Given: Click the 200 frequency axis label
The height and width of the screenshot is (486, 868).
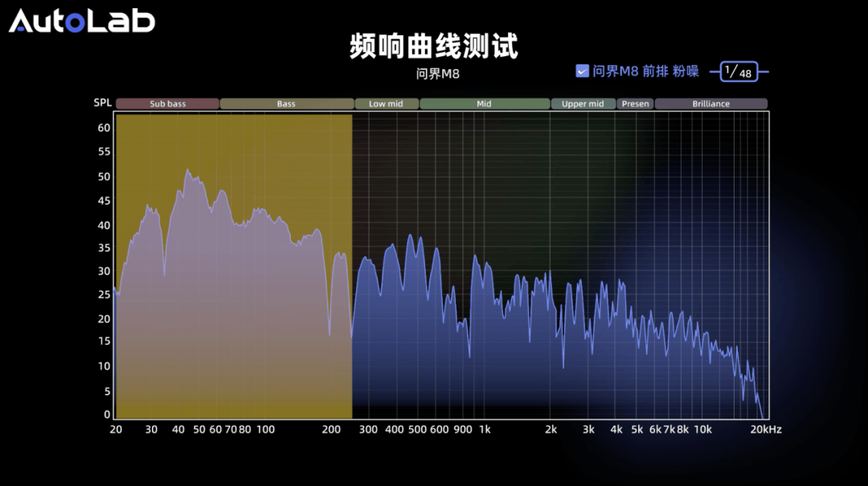Looking at the screenshot, I should point(331,430).
